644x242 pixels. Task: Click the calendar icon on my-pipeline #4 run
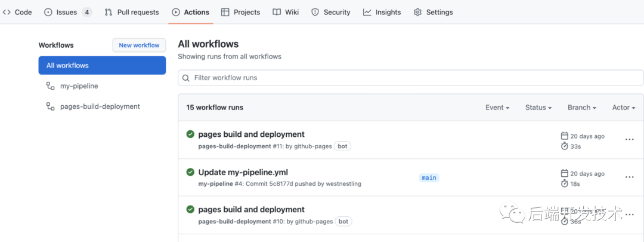(564, 173)
